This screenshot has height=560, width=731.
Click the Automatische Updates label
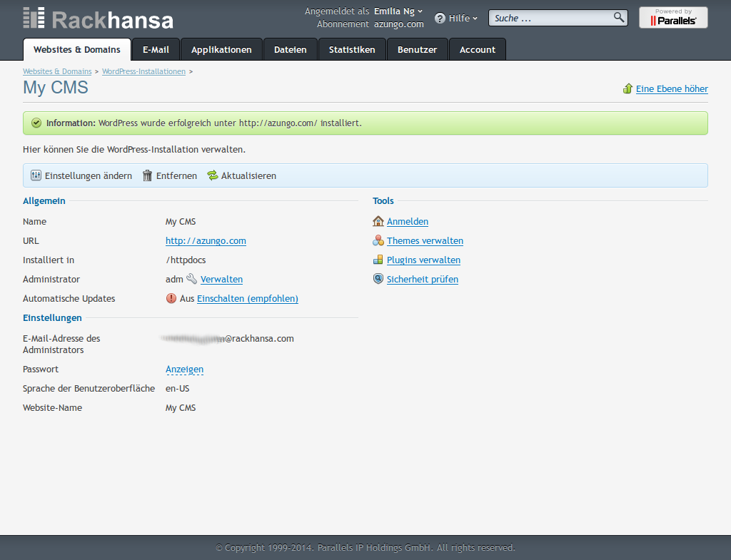[x=69, y=299]
